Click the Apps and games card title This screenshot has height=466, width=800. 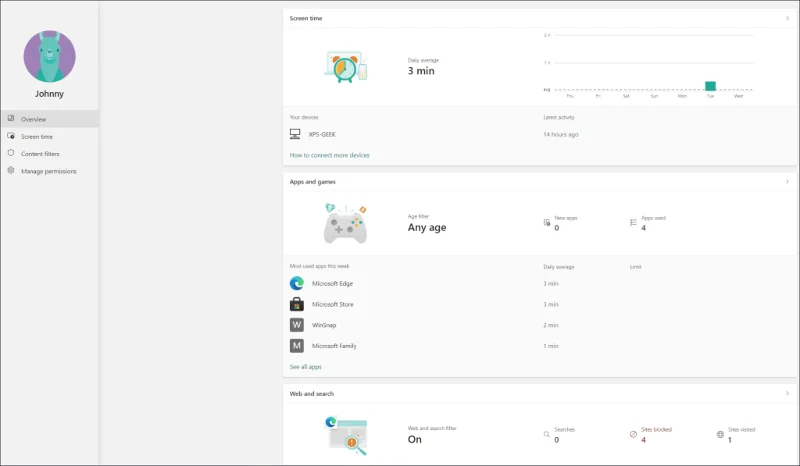313,182
